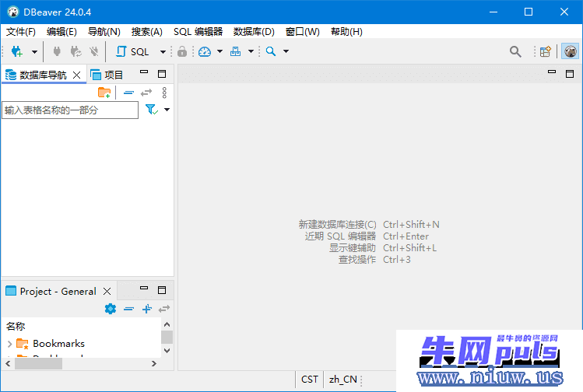The width and height of the screenshot is (583, 392).
Task: Open a new SQL script editor
Action: point(132,51)
